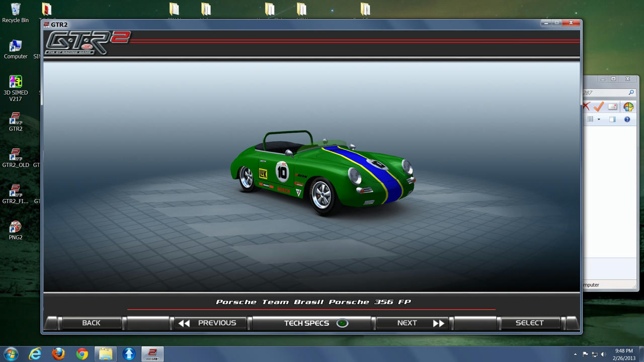Click the green TECH SPECS indicator light
Viewport: 644px width, 362px height.
(342, 323)
